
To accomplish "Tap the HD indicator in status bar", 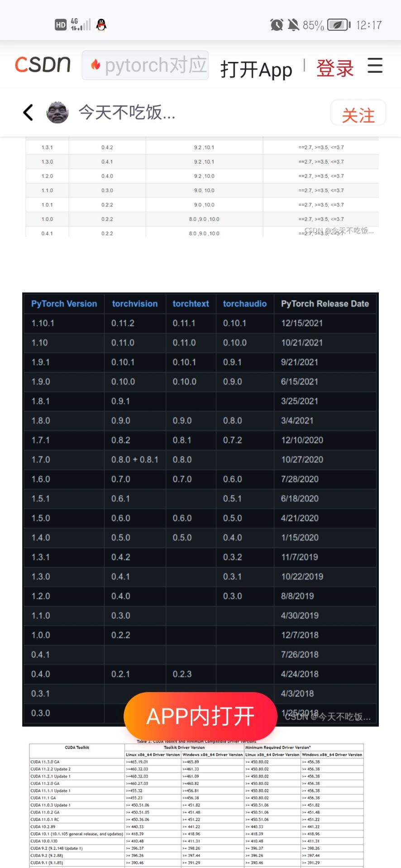I will (x=61, y=25).
